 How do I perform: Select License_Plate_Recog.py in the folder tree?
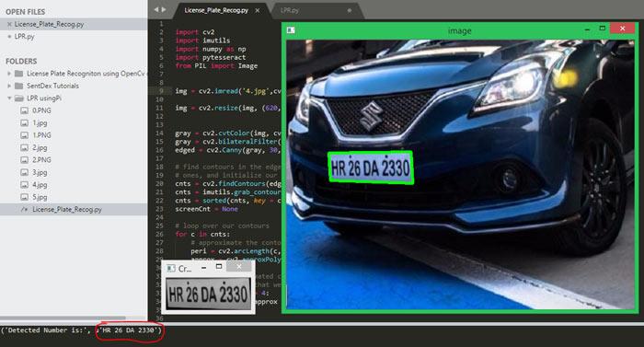67,209
